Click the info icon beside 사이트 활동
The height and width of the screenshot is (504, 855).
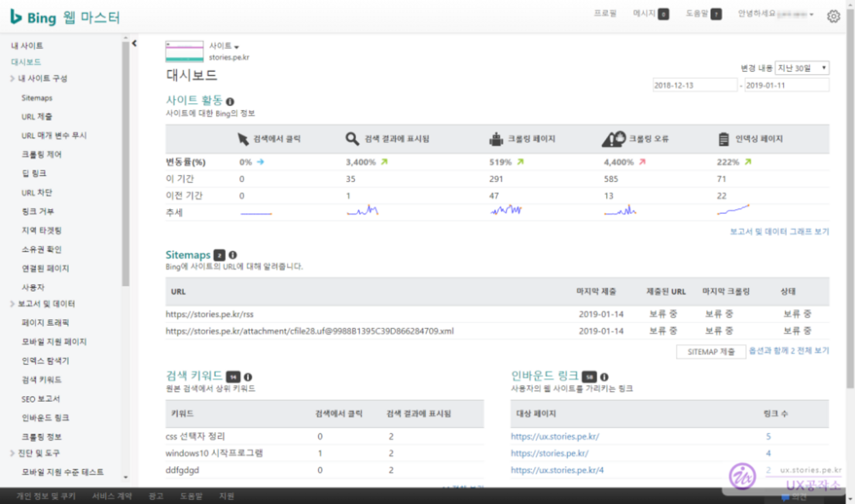point(231,101)
